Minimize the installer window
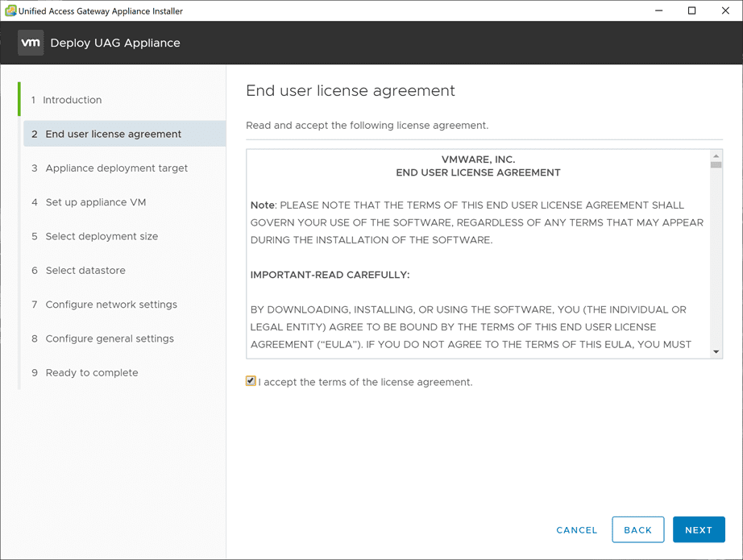743x560 pixels. pyautogui.click(x=657, y=11)
